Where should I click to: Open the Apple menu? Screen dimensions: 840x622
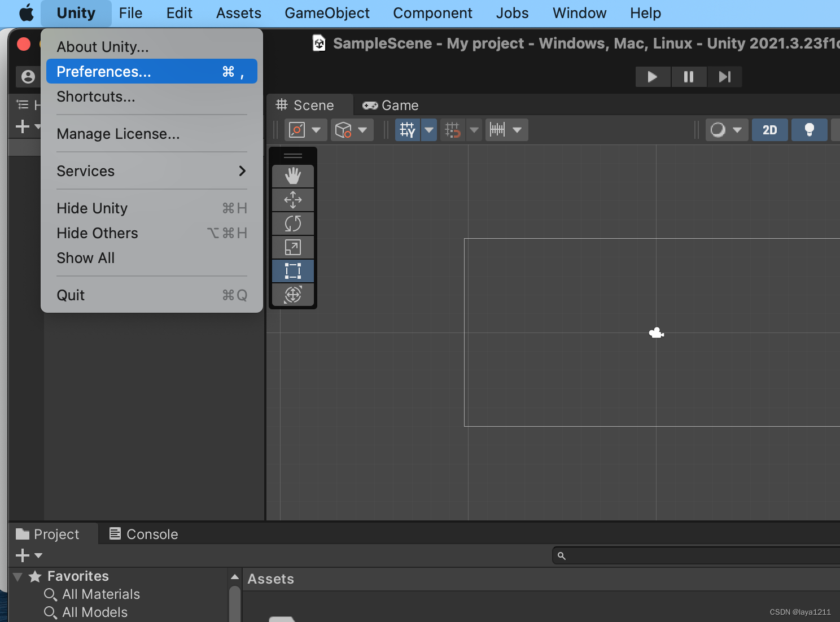click(x=26, y=13)
